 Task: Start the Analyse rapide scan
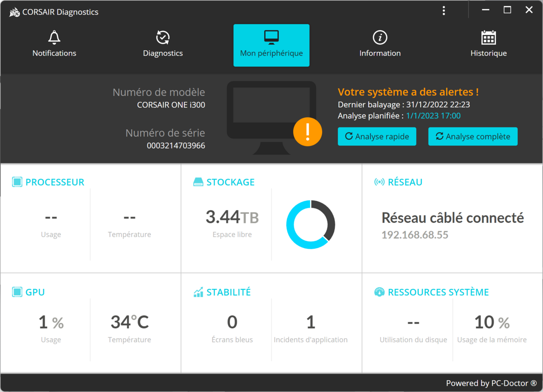pos(377,137)
